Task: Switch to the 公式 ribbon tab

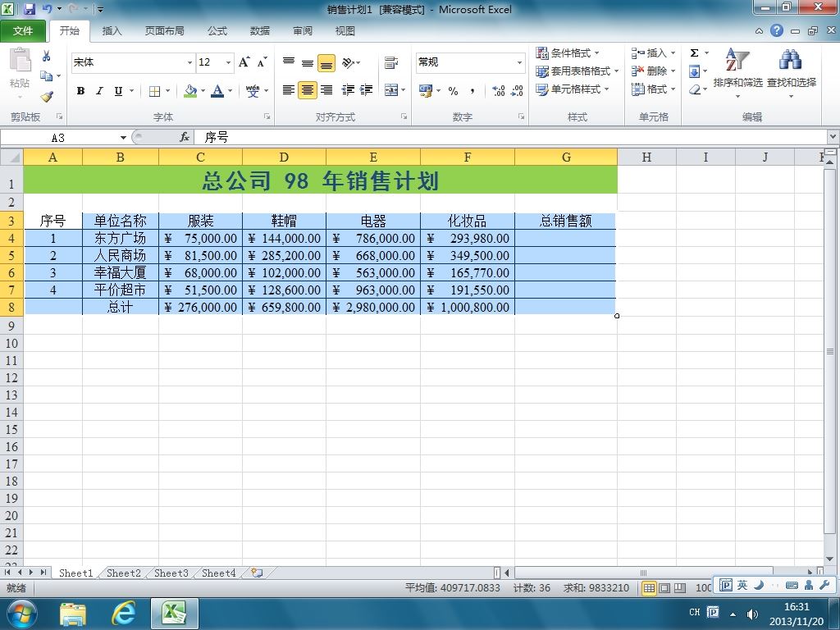Action: (217, 31)
